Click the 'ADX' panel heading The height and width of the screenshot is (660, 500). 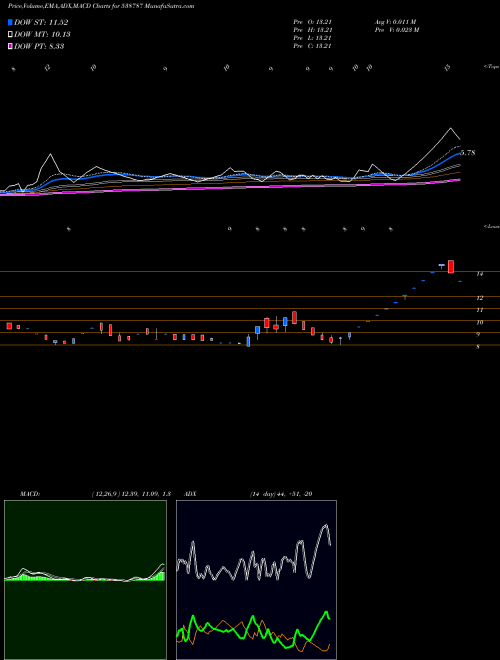[191, 494]
